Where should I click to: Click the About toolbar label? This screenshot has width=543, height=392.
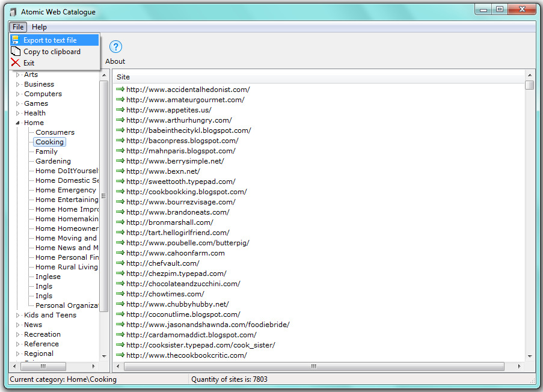coord(115,61)
